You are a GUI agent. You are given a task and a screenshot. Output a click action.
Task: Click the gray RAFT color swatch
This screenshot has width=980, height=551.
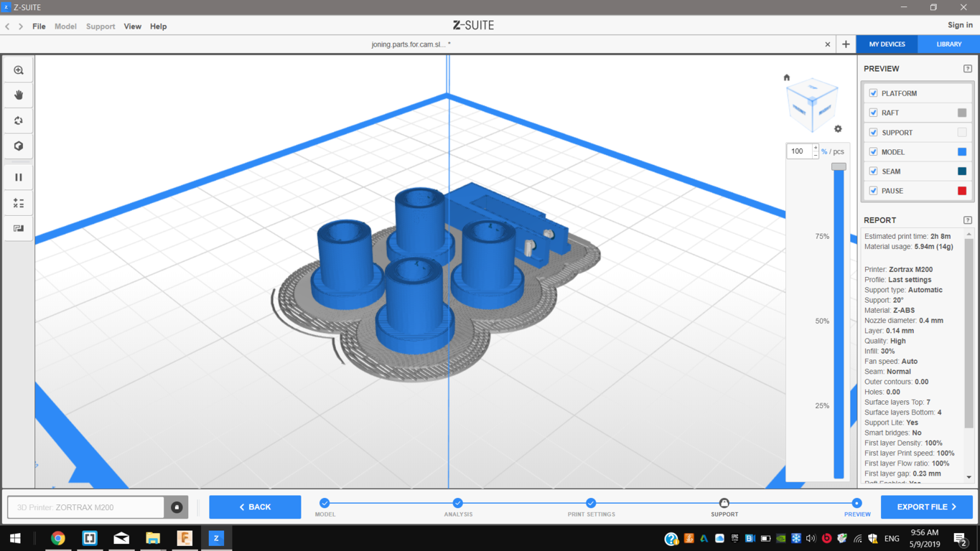962,113
